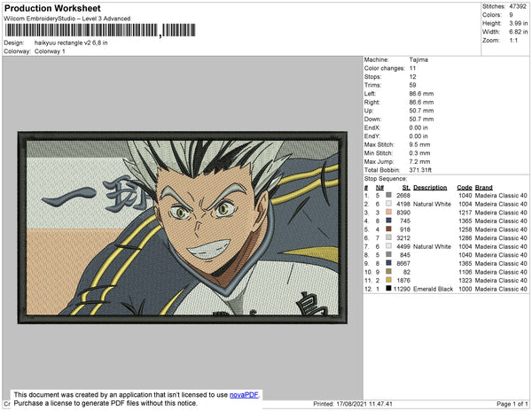Select the Total Bobbin value '371.31ft'

(x=420, y=170)
